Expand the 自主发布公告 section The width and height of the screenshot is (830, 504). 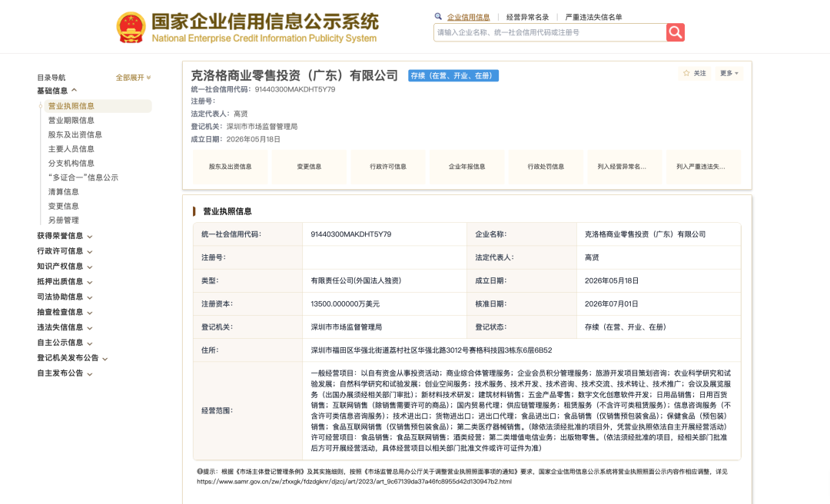(65, 373)
